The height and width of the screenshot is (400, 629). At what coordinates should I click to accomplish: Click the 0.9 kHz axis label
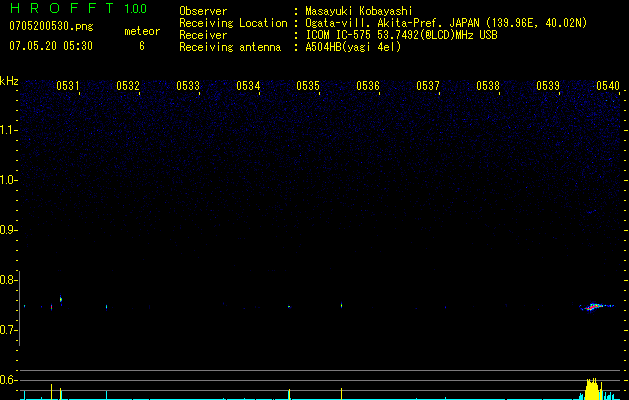tap(7, 230)
